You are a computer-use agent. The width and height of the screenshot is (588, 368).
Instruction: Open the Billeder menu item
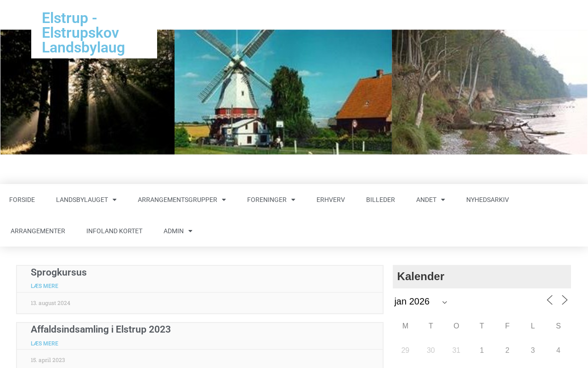380,200
